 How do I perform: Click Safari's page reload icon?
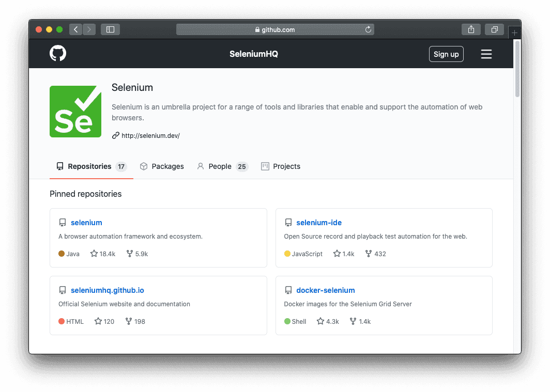click(368, 30)
